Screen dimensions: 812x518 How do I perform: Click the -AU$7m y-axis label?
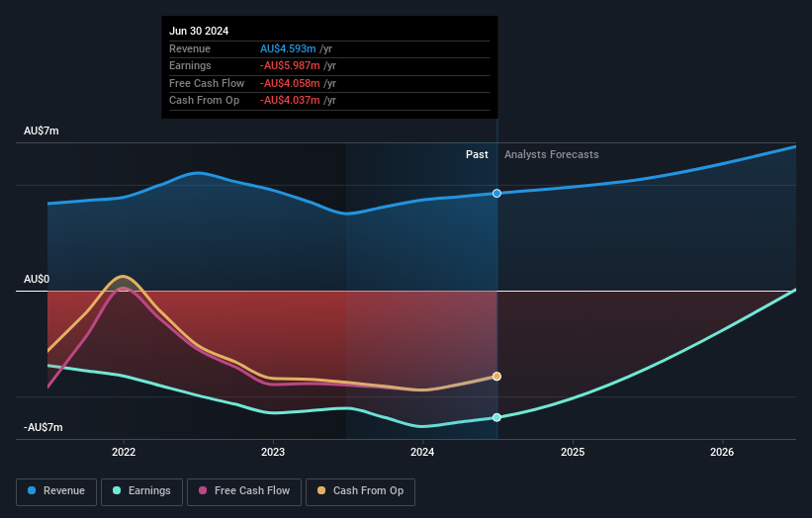tap(43, 427)
